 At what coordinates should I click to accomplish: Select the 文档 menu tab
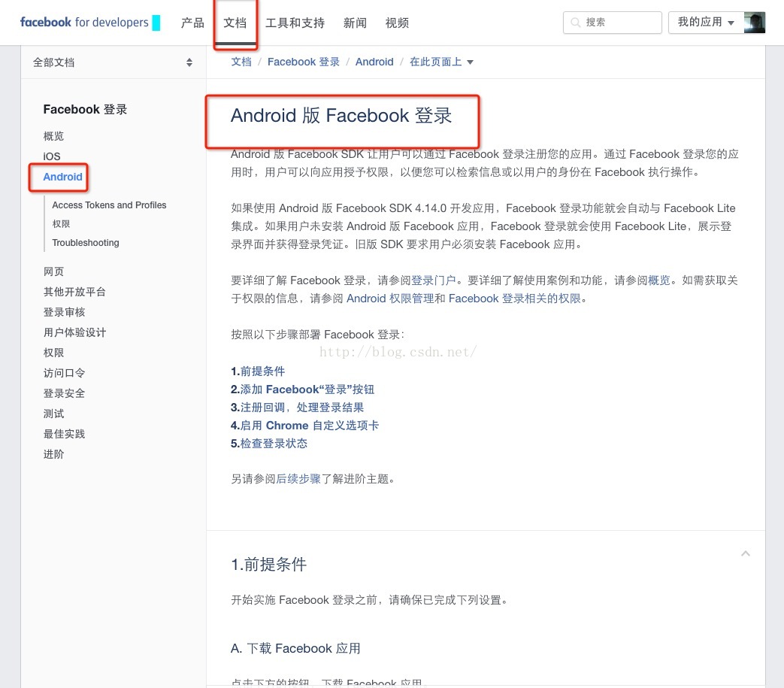(235, 23)
